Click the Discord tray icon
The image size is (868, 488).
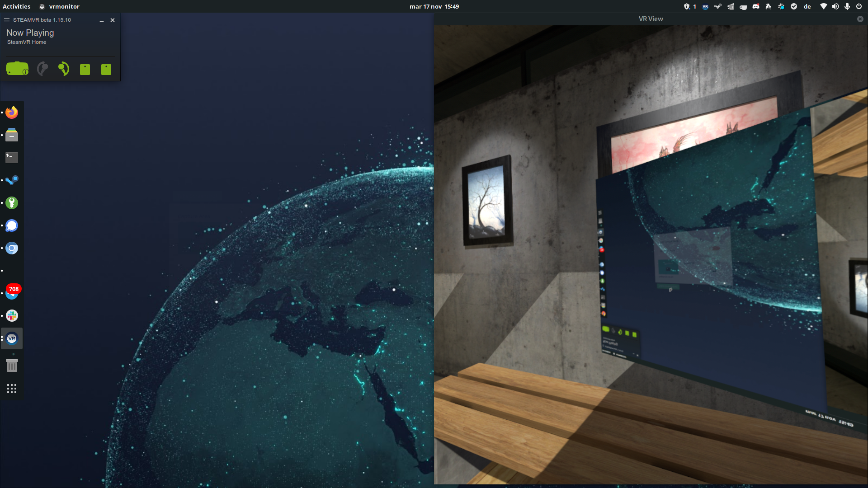pos(756,6)
